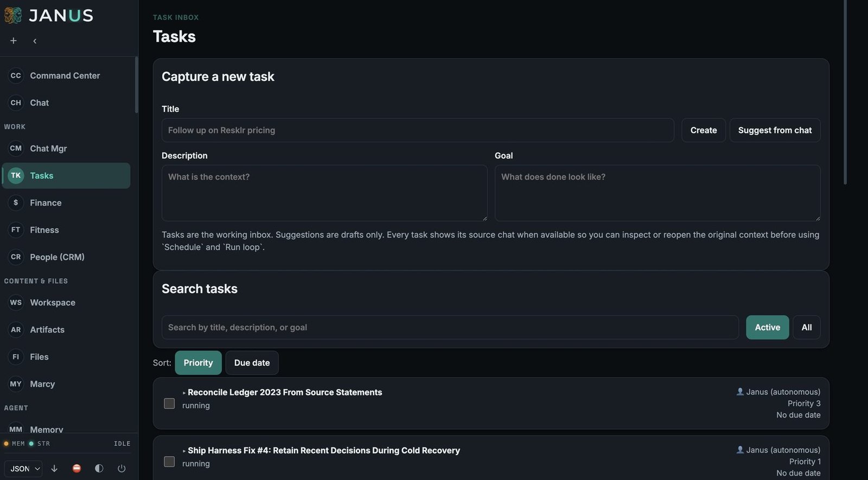Focus the Goal text area
868x480 pixels.
pos(658,193)
